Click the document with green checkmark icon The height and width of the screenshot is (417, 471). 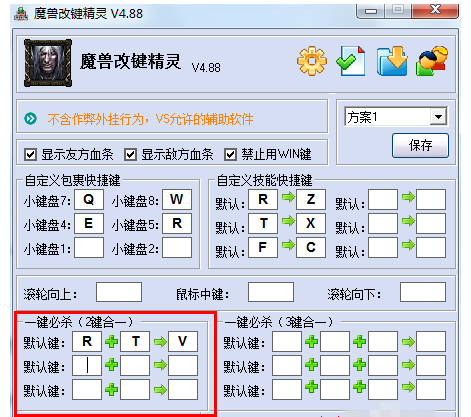tap(351, 61)
